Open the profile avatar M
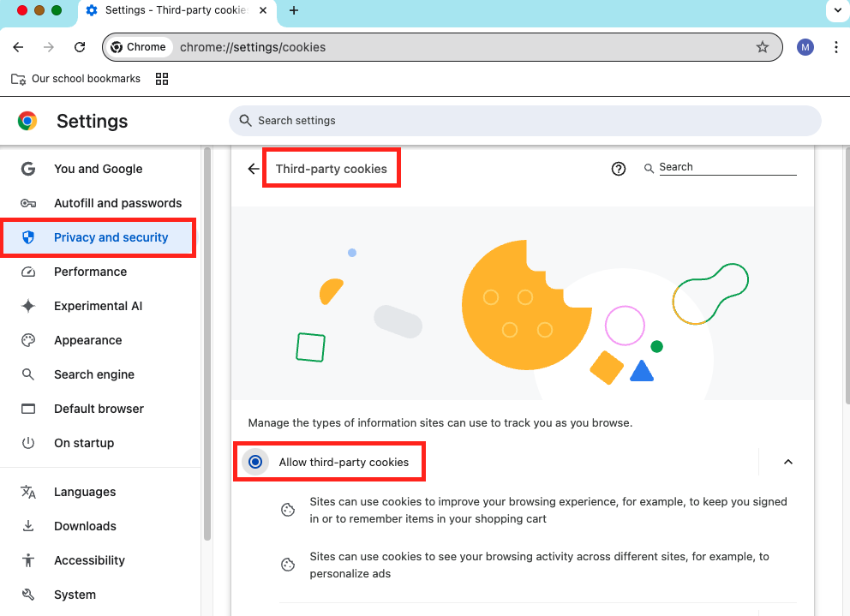Screen dimensions: 850x616 pyautogui.click(x=805, y=47)
